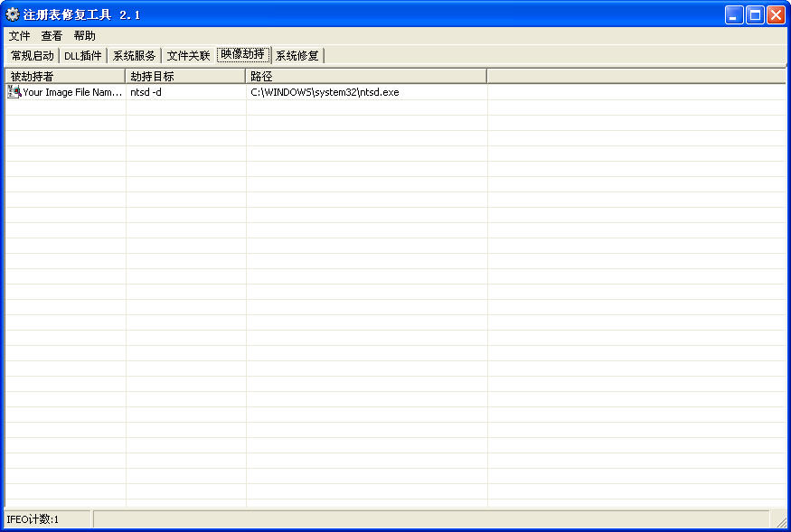Minimize the 注册表修复工具 window

[734, 14]
